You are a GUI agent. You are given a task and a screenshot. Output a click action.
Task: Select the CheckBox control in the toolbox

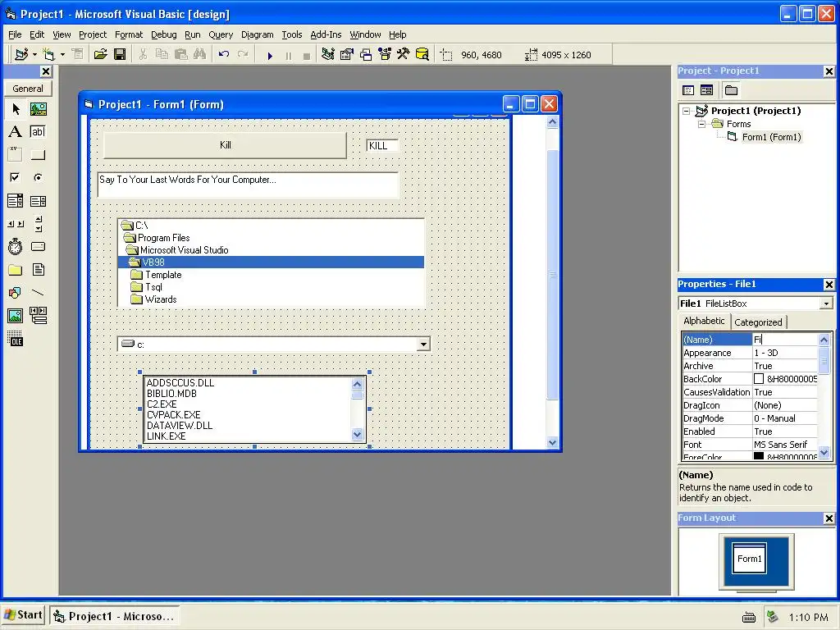16,177
